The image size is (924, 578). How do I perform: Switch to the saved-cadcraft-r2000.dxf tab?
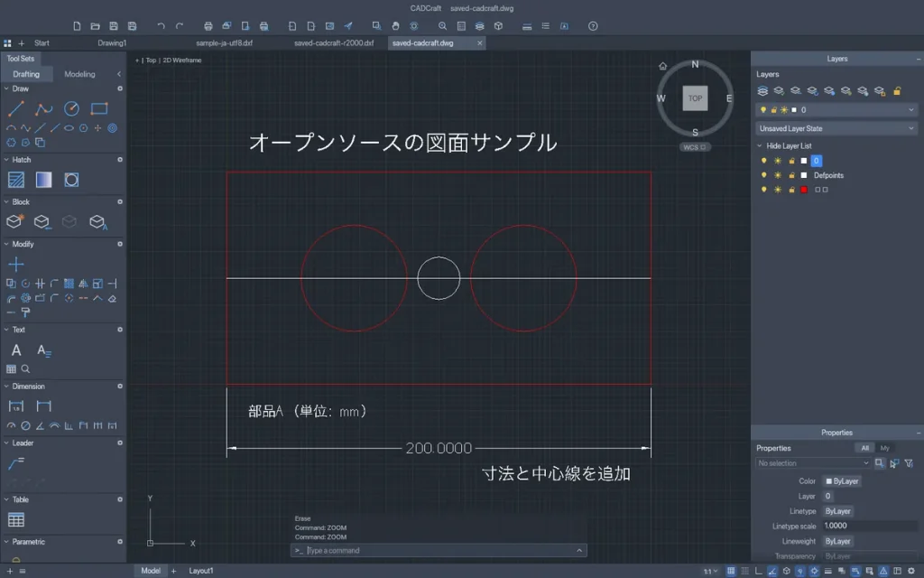(334, 43)
